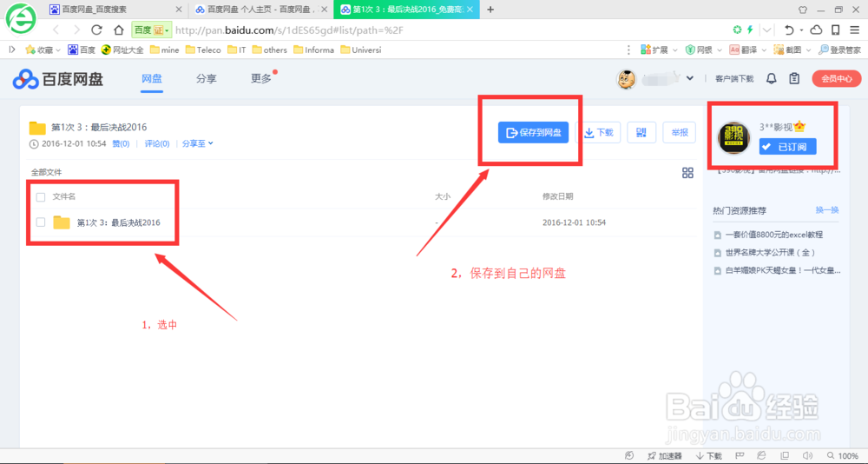The width and height of the screenshot is (868, 464).
Task: Click the 举报 report button
Action: pyautogui.click(x=680, y=132)
